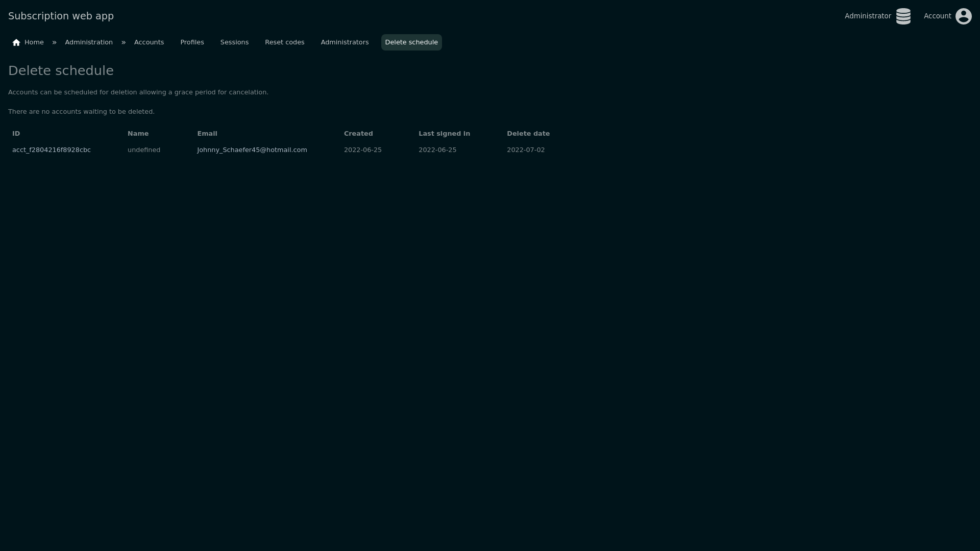The image size is (980, 551).
Task: Open the Account menu label
Action: (x=937, y=16)
